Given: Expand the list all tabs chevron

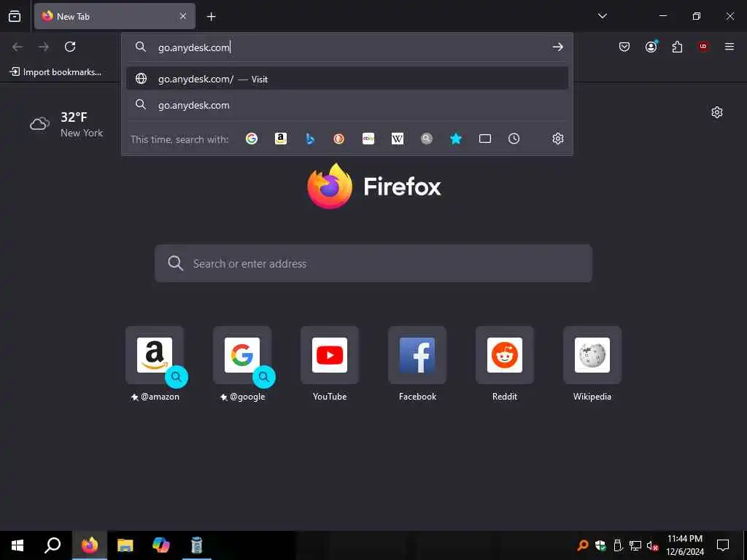Looking at the screenshot, I should point(602,16).
